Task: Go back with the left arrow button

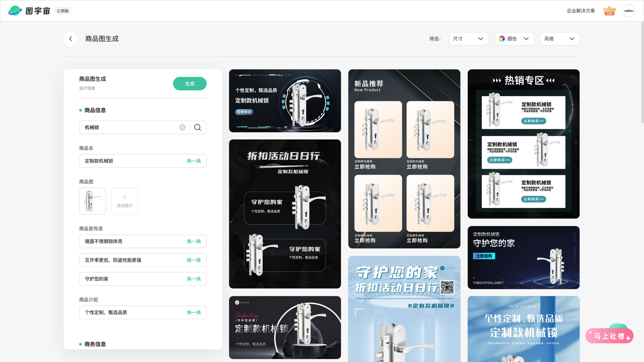Action: pos(70,39)
